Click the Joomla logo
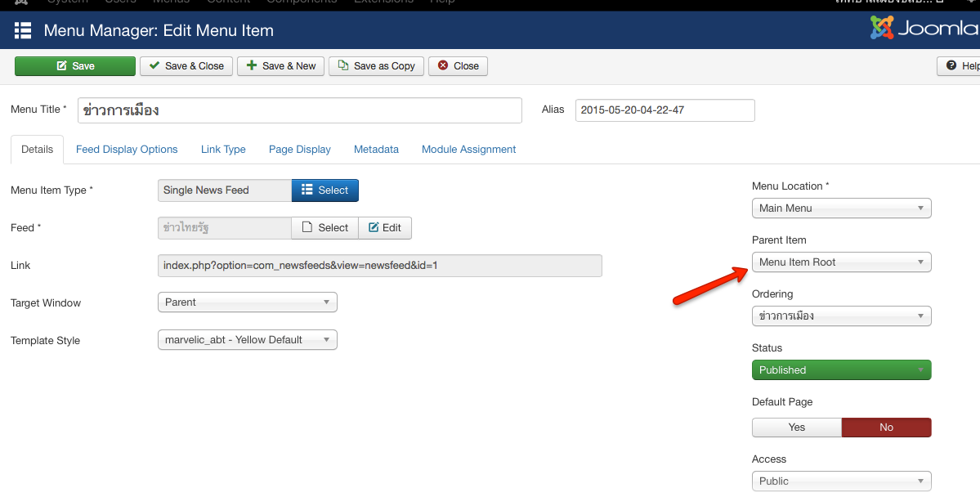 click(924, 29)
